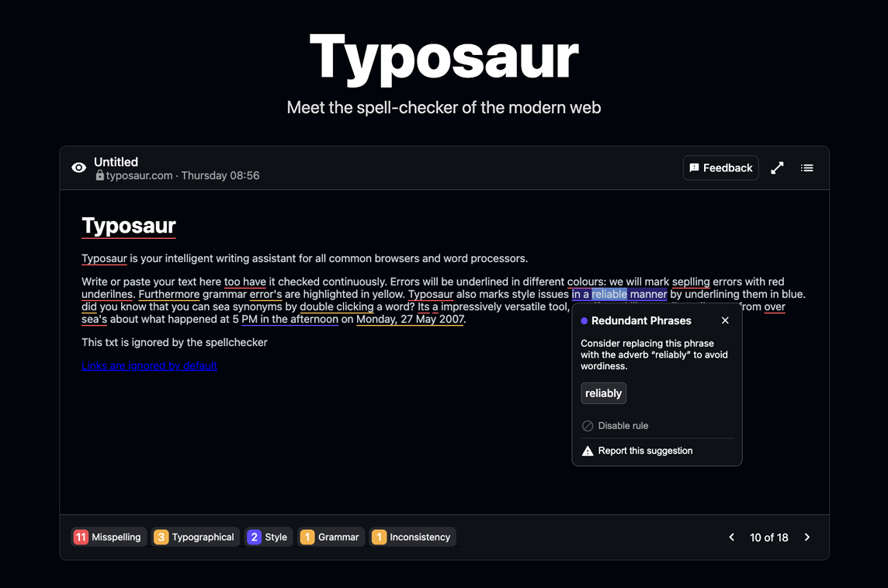Select the highlighted word "error's"
Screen dimensions: 888x588
click(x=265, y=294)
